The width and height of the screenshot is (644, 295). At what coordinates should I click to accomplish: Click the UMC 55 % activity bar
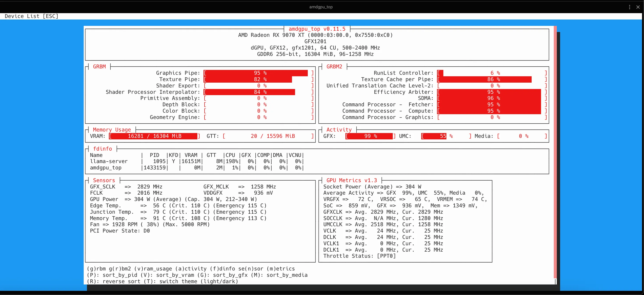446,136
